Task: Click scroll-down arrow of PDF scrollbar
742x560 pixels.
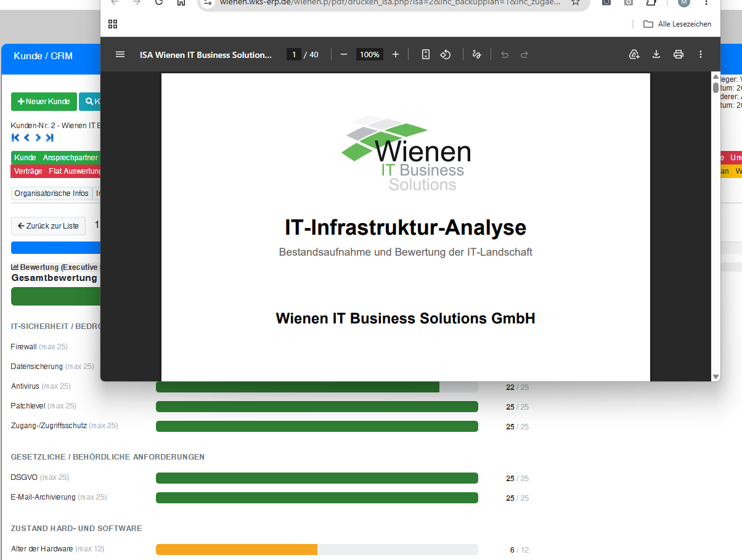Action: point(715,376)
